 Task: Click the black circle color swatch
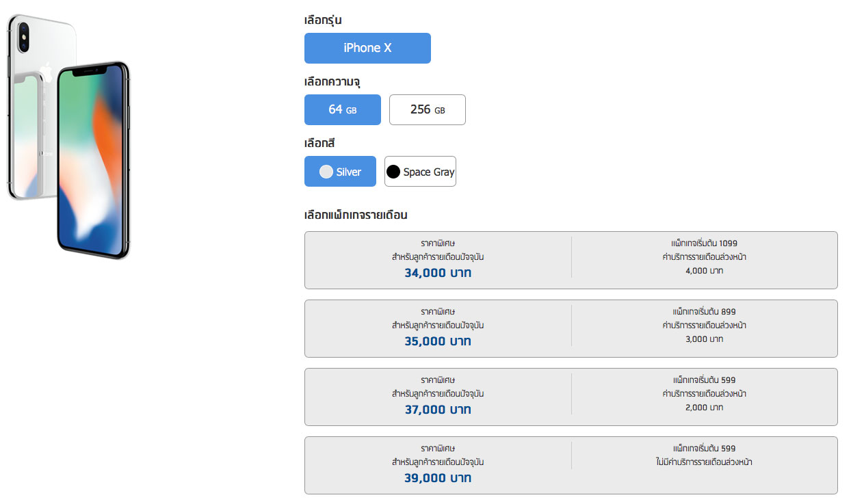393,172
